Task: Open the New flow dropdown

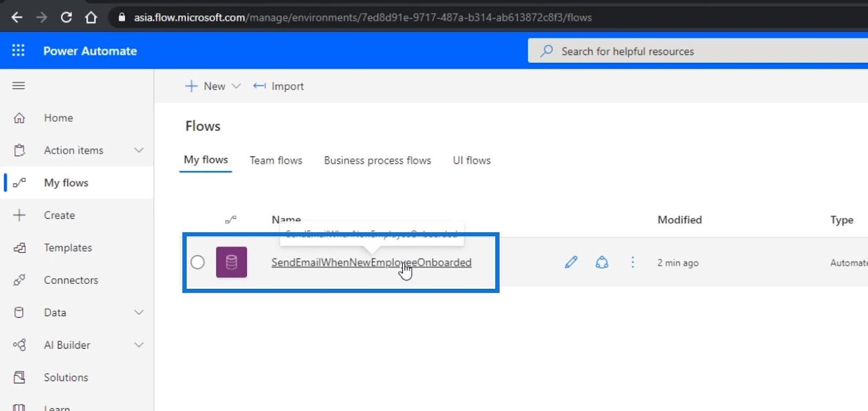Action: pos(213,86)
